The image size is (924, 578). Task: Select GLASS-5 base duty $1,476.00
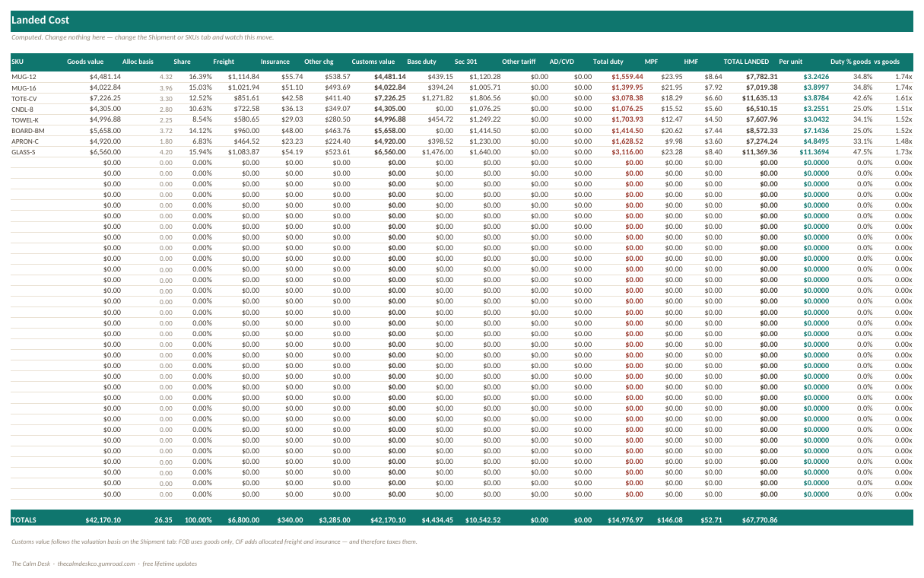pos(437,151)
